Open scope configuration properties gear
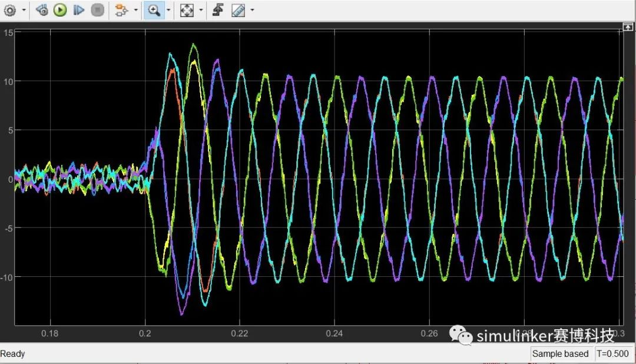This screenshot has width=636, height=364. point(10,10)
